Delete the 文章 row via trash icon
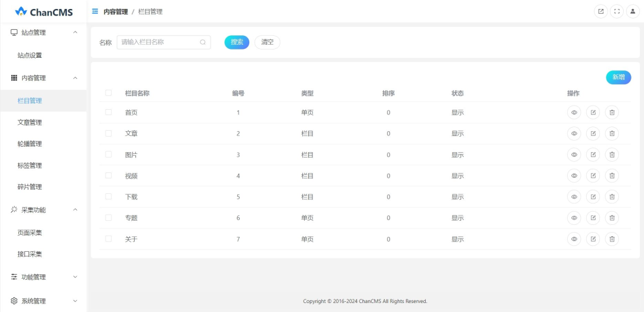Image resolution: width=644 pixels, height=312 pixels. coord(612,134)
